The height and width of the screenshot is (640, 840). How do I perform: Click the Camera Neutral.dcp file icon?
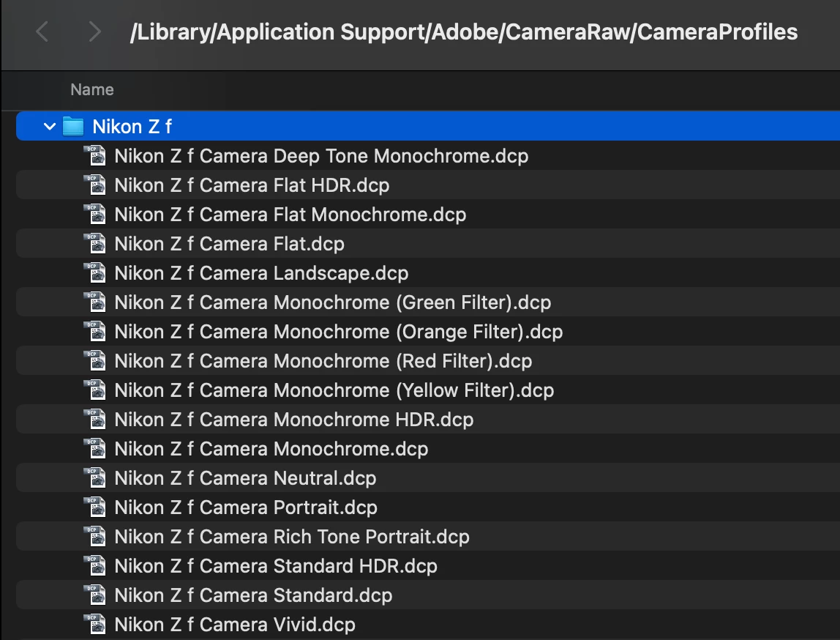tap(95, 478)
